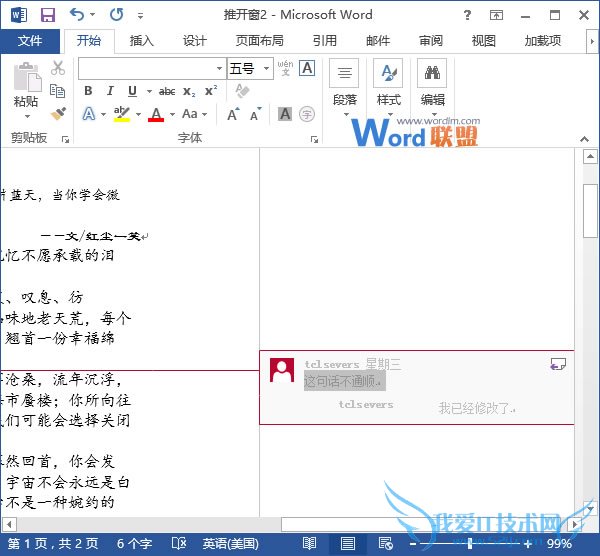Switch to the 页面布局 tab
Image resolution: width=600 pixels, height=556 pixels.
tap(259, 41)
